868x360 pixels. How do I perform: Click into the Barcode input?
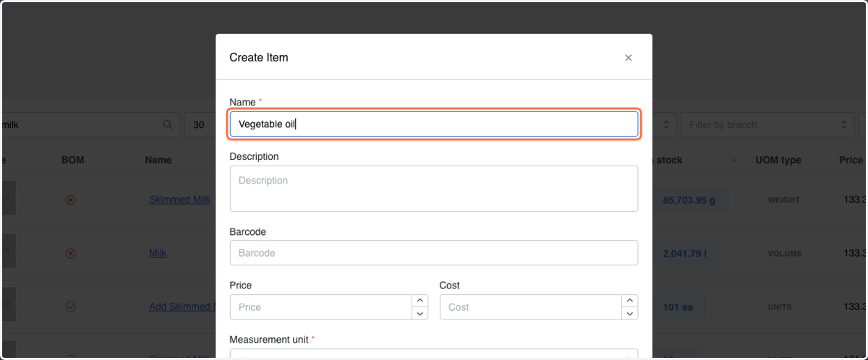tap(434, 253)
